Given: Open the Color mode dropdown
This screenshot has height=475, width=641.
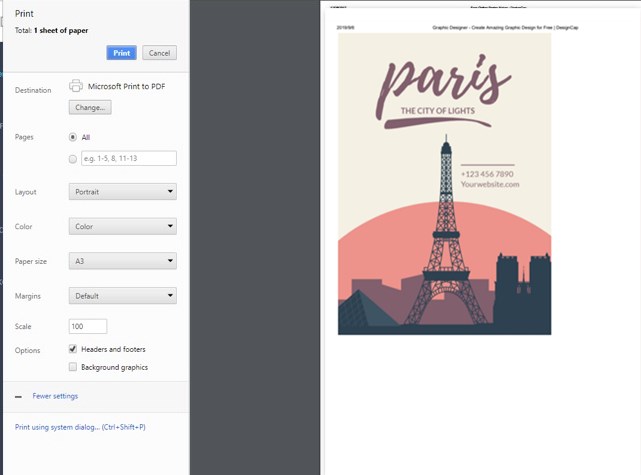Looking at the screenshot, I should pyautogui.click(x=123, y=226).
